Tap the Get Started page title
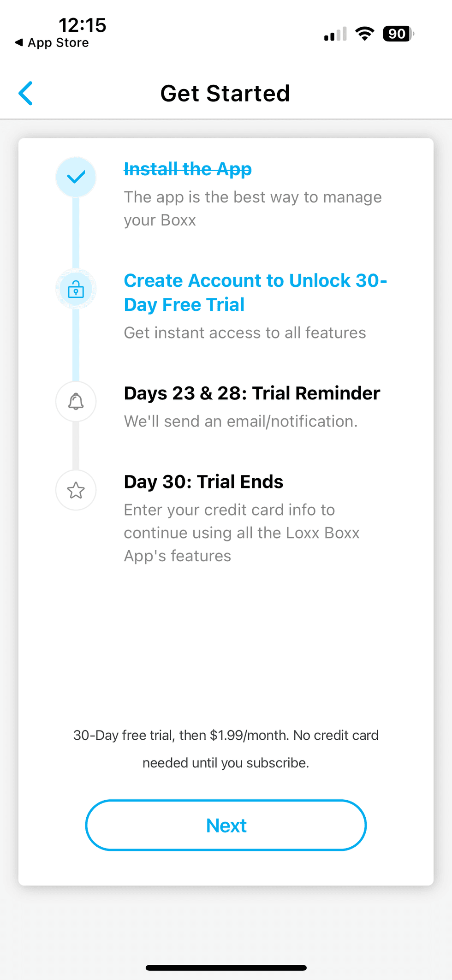The image size is (452, 980). point(225,94)
